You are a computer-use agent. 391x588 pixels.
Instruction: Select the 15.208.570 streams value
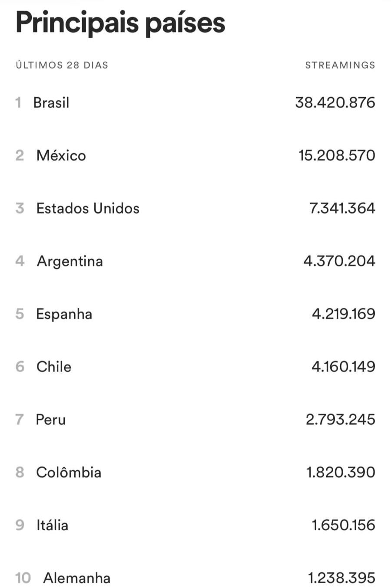tap(337, 155)
